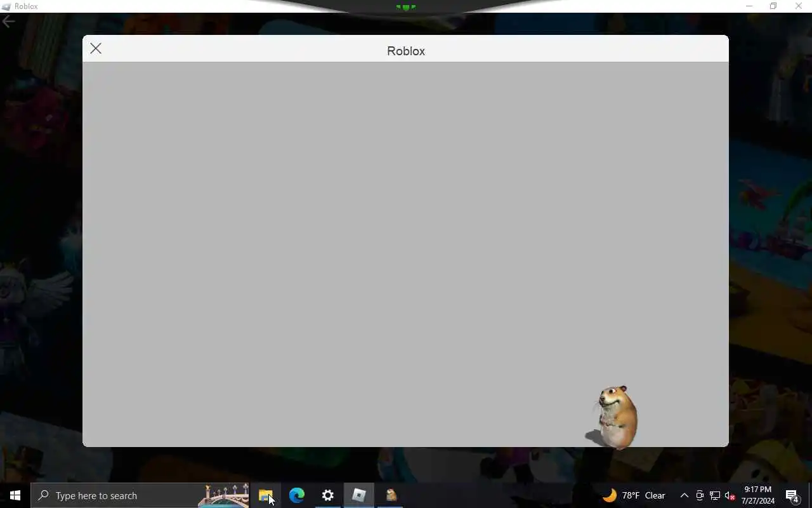812x508 pixels.
Task: Select the Roblox taskbar icon
Action: 359,495
